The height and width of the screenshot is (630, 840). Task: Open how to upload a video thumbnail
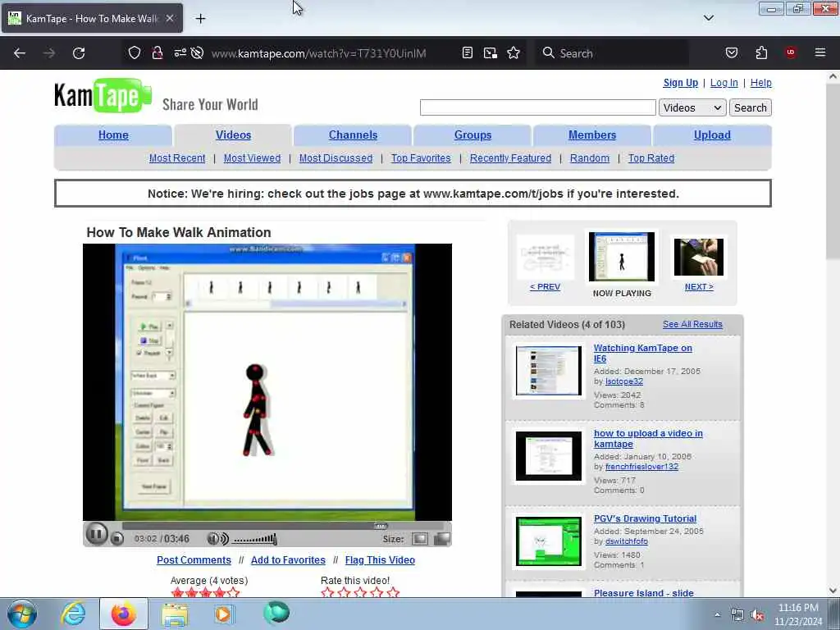point(548,456)
